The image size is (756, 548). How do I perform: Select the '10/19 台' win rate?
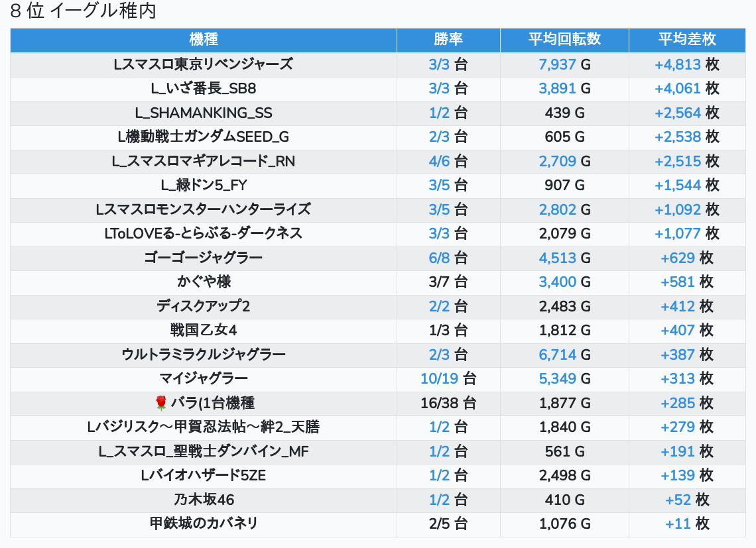click(x=448, y=379)
